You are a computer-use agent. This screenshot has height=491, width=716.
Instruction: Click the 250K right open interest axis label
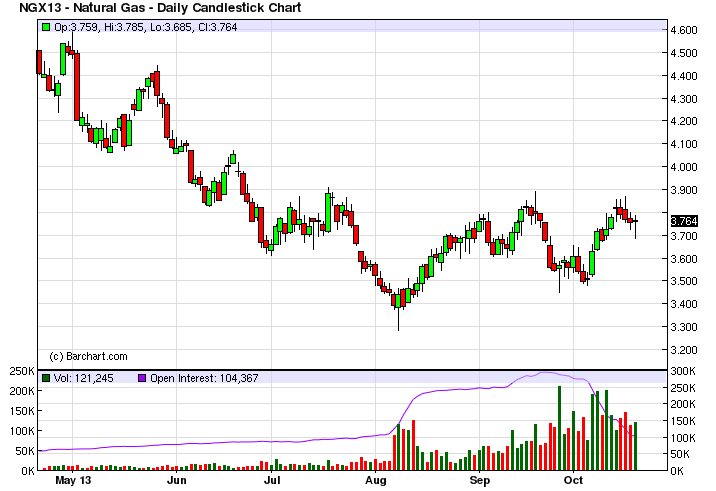coord(683,388)
